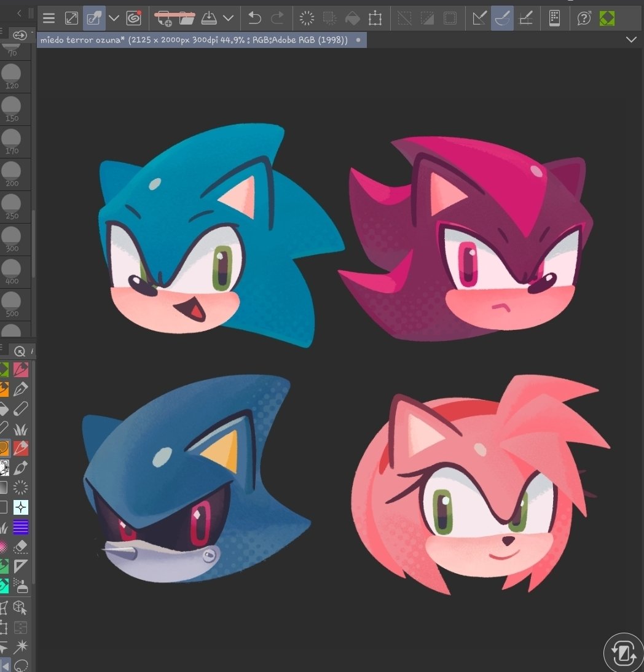Collapse the left palette dock arrows
The height and width of the screenshot is (672, 644).
[x=19, y=14]
